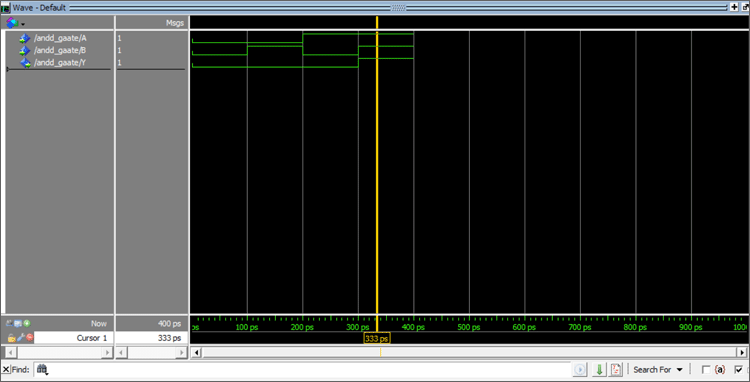The image size is (750, 382).
Task: Click the Now label
Action: (99, 324)
